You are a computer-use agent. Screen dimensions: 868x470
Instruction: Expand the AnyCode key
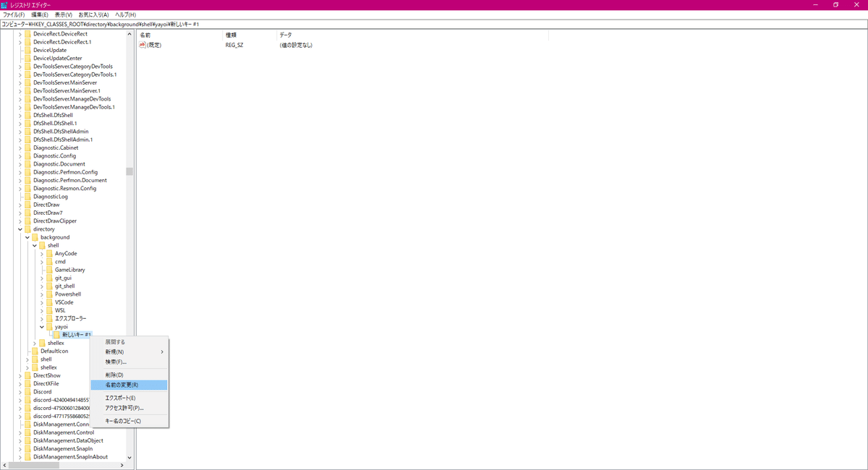click(41, 254)
